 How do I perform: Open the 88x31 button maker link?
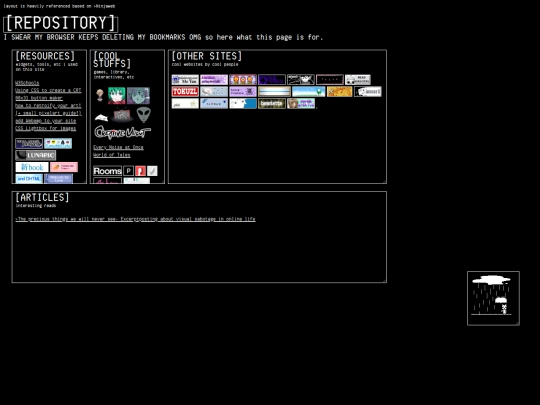tap(39, 98)
